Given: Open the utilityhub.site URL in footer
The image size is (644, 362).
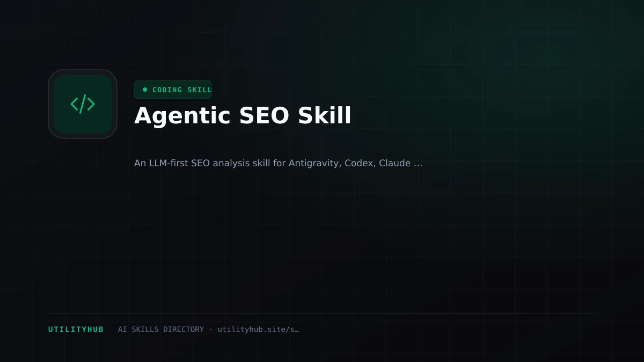Looking at the screenshot, I should (x=258, y=329).
